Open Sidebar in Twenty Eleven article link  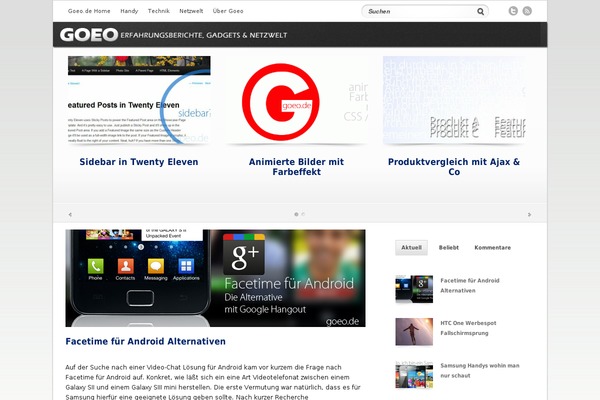pyautogui.click(x=139, y=162)
